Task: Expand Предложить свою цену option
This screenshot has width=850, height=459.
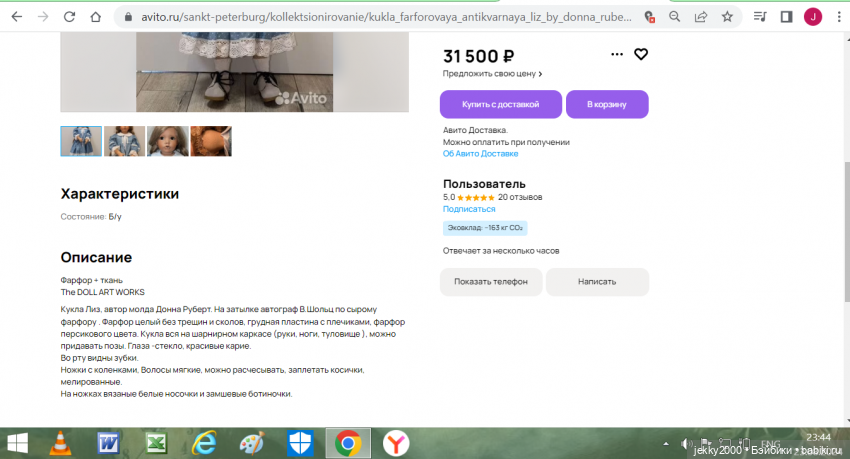Action: 492,74
